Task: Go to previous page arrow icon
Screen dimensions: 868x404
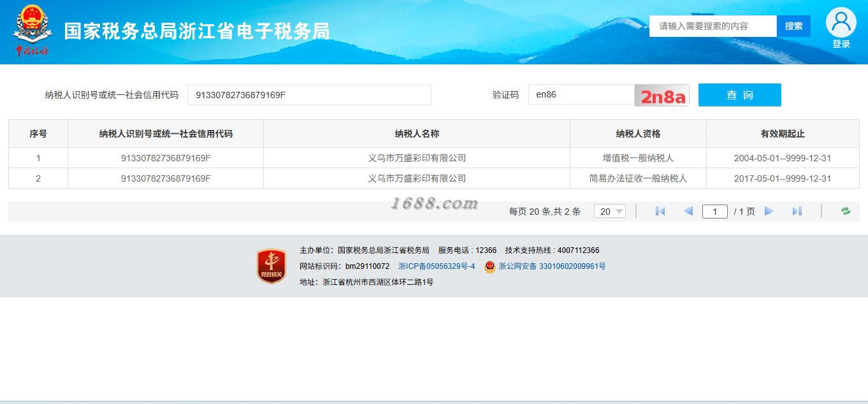Action: click(688, 212)
